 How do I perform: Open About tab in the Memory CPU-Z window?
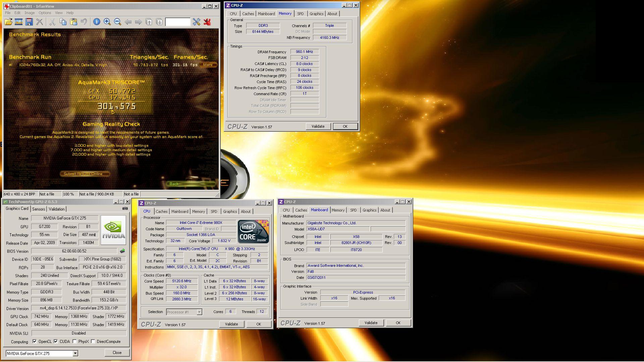pyautogui.click(x=332, y=14)
